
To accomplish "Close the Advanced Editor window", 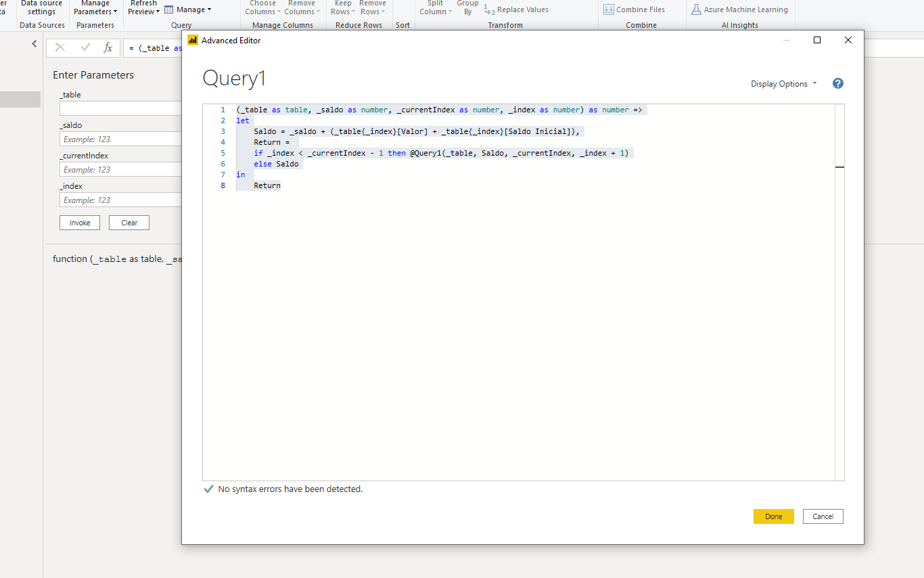I will (x=848, y=40).
